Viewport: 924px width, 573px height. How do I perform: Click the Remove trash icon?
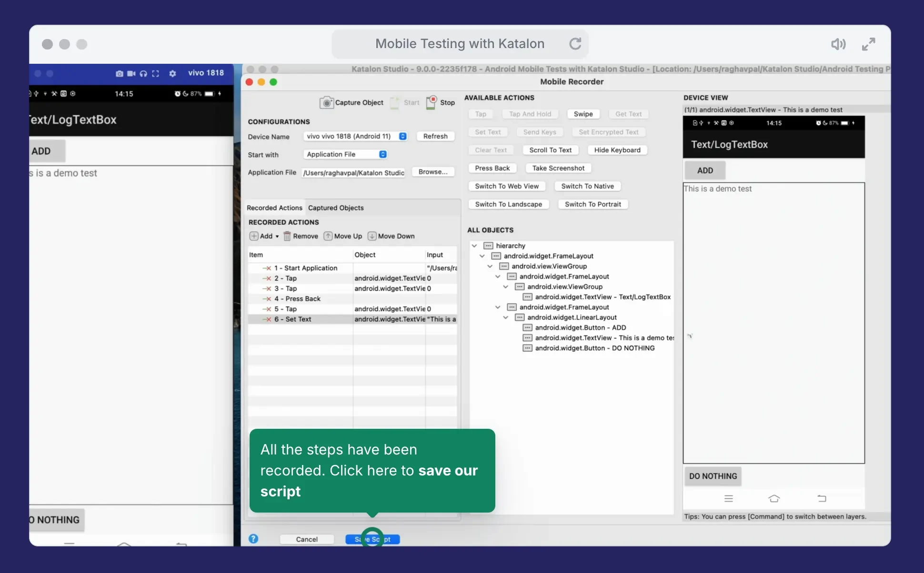coord(287,236)
